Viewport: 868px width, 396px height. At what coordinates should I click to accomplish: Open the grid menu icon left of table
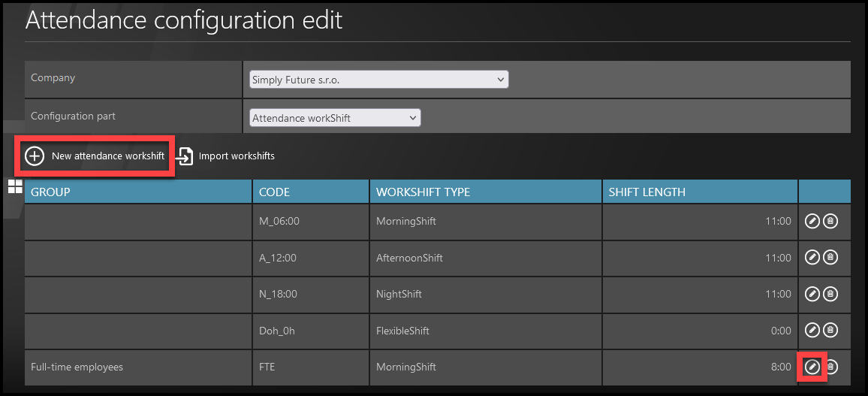[x=15, y=187]
